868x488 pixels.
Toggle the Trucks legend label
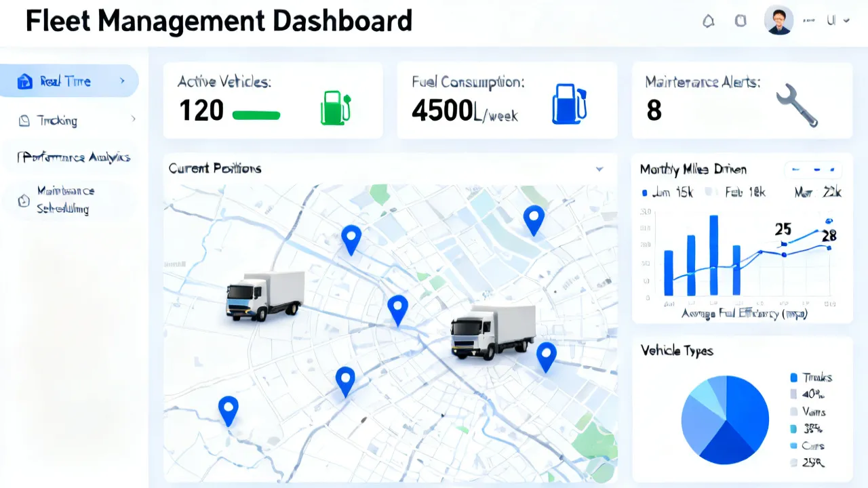(x=817, y=378)
